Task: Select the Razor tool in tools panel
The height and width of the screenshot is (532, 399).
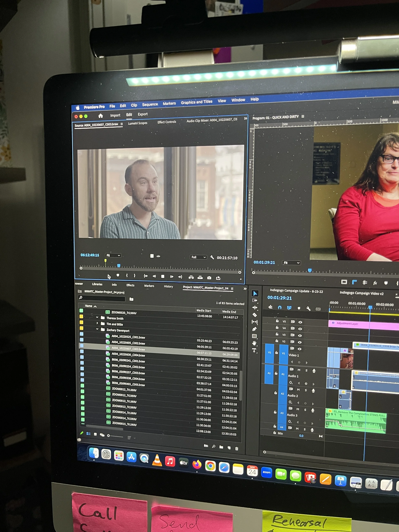Action: 255,315
